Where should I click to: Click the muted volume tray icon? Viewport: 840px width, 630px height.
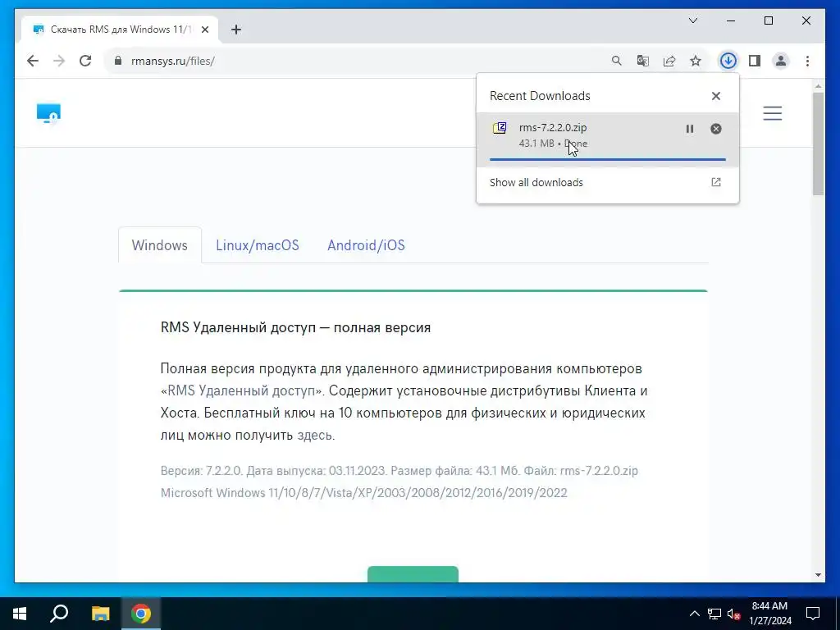pos(734,614)
